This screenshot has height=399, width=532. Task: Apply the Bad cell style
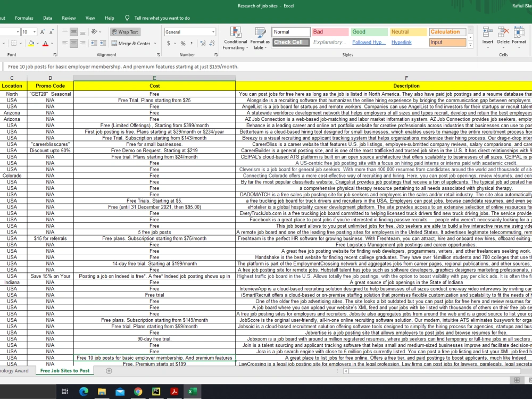[x=330, y=32]
